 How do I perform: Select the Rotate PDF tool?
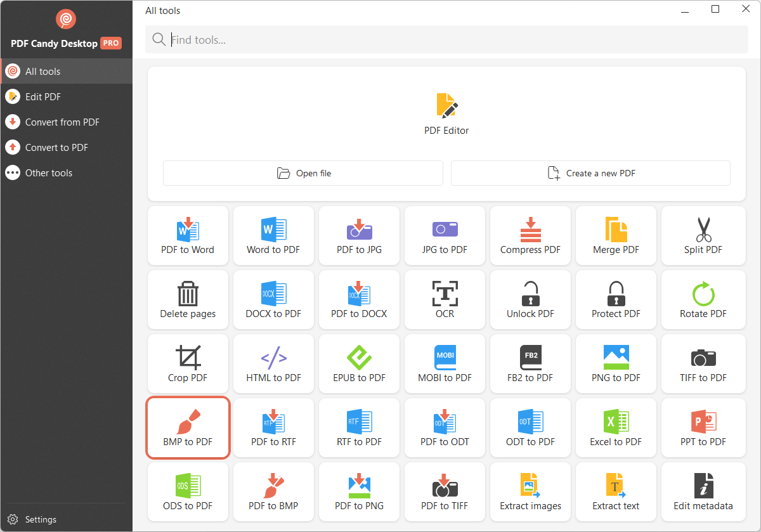click(703, 299)
